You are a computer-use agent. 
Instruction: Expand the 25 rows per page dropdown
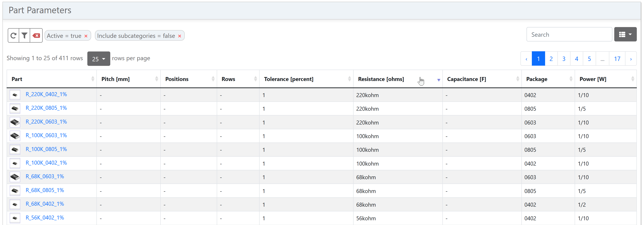pyautogui.click(x=99, y=59)
